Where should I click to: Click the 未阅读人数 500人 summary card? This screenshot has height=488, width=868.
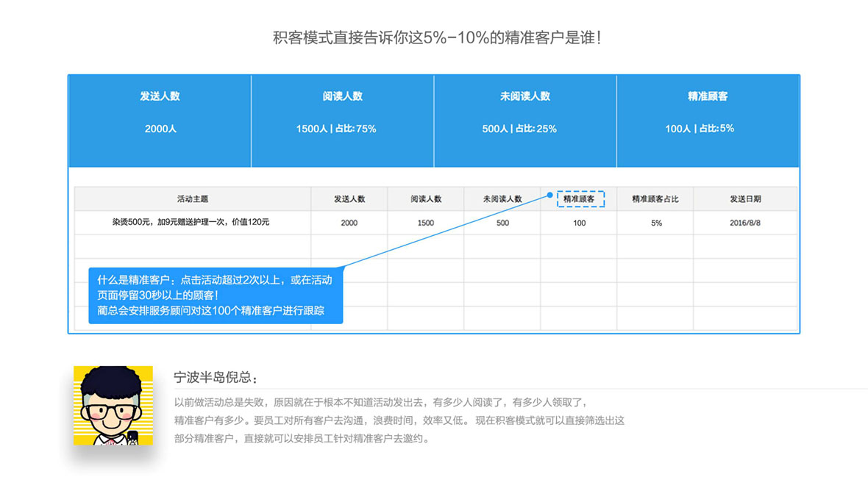tap(525, 121)
